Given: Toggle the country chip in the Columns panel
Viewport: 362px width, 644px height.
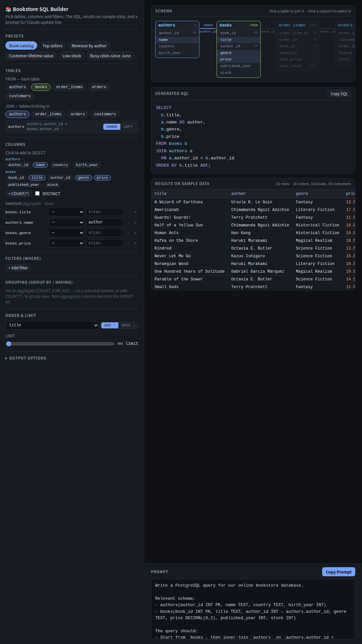Looking at the screenshot, I should (60, 165).
